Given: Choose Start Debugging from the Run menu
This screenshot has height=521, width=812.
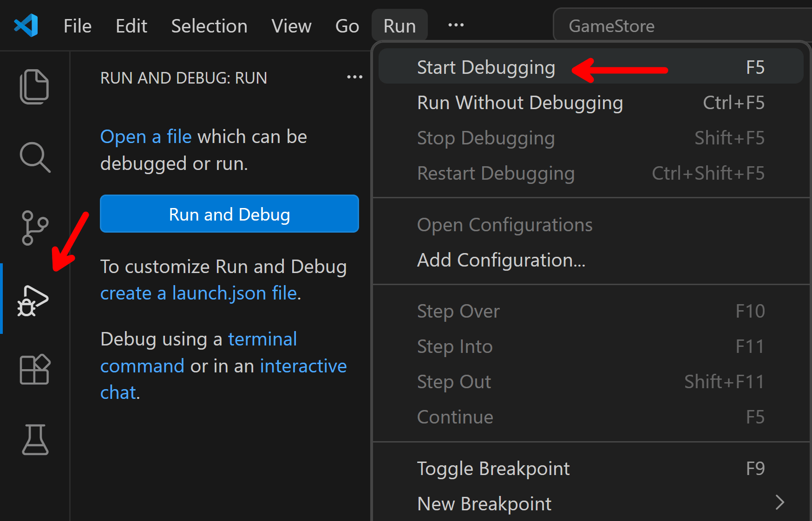Looking at the screenshot, I should [x=591, y=67].
